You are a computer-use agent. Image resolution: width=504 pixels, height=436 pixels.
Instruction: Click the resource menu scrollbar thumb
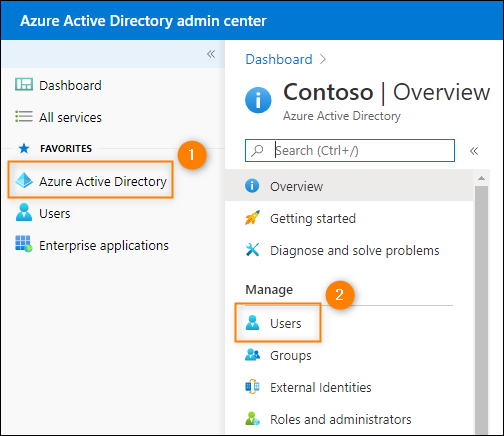click(x=481, y=310)
